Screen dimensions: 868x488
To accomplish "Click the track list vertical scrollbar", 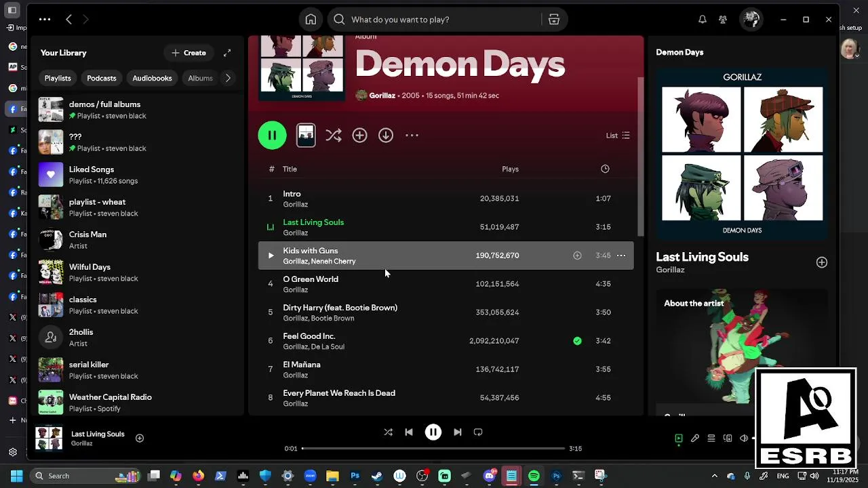I will [640, 156].
